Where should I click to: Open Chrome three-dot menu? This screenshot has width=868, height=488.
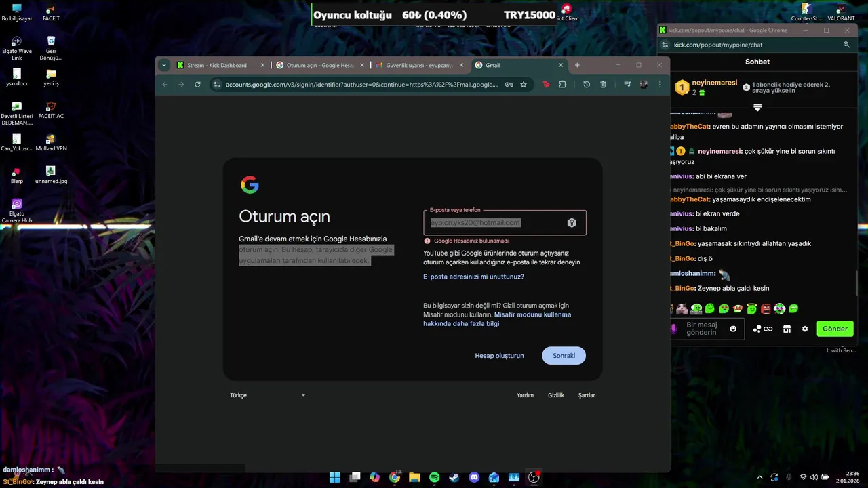660,85
